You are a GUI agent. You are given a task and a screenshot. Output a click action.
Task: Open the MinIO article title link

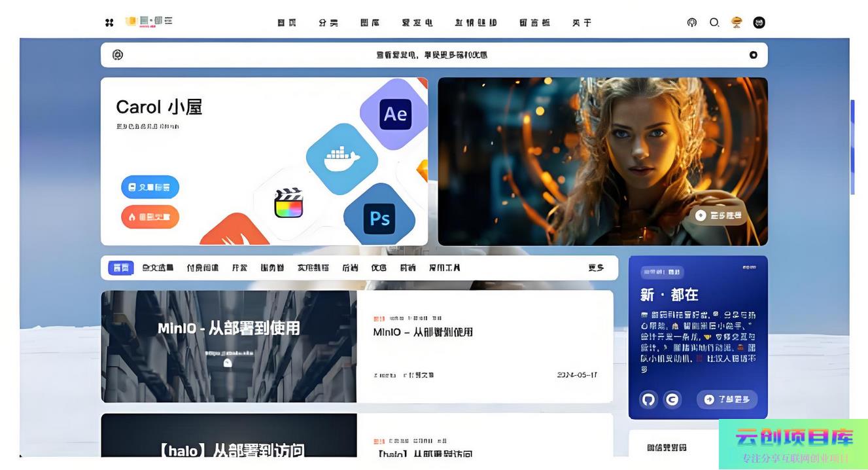423,332
